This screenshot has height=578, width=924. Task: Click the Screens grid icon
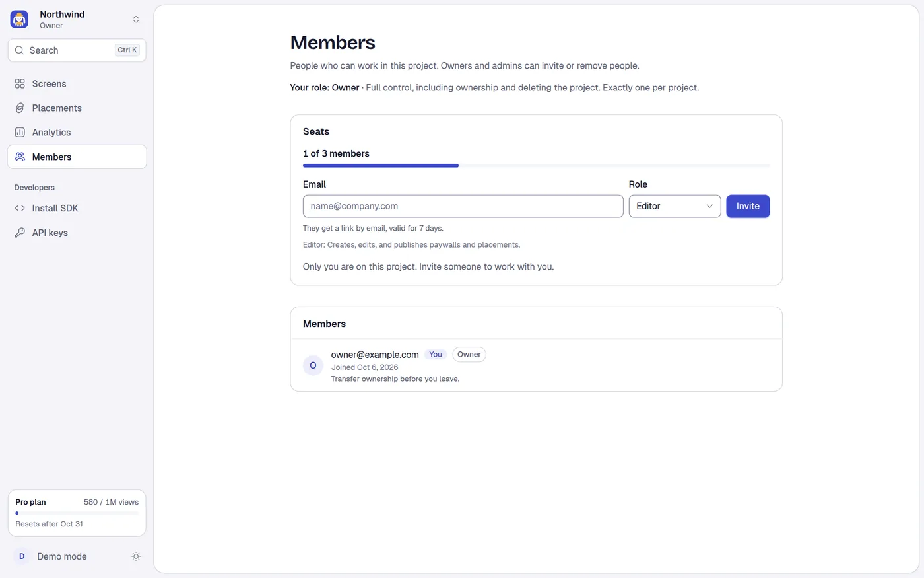(x=20, y=84)
